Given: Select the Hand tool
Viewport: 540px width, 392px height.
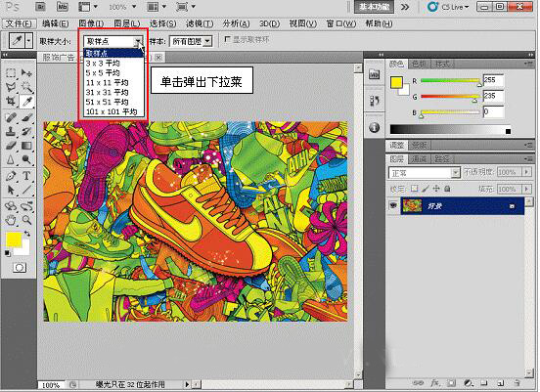Looking at the screenshot, I should (x=11, y=220).
